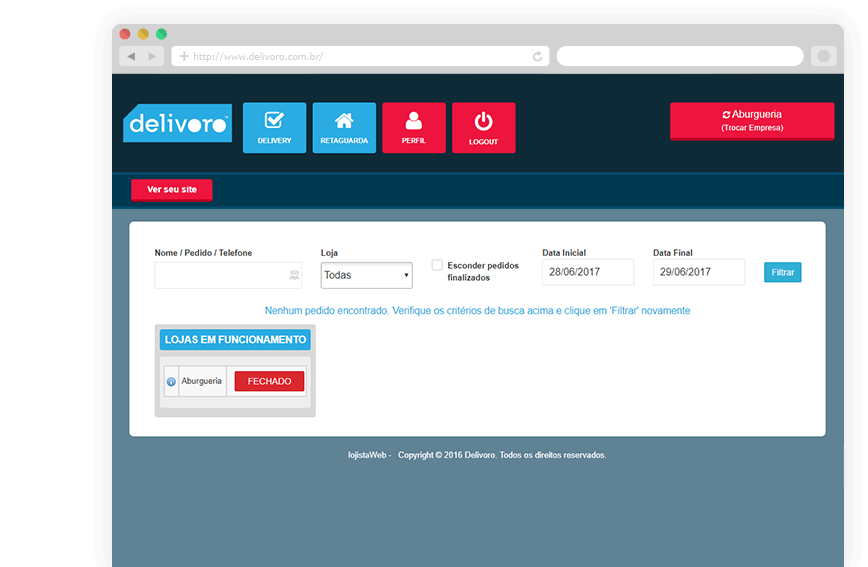The width and height of the screenshot is (868, 567).
Task: Click the browser forward arrow
Action: coord(152,56)
